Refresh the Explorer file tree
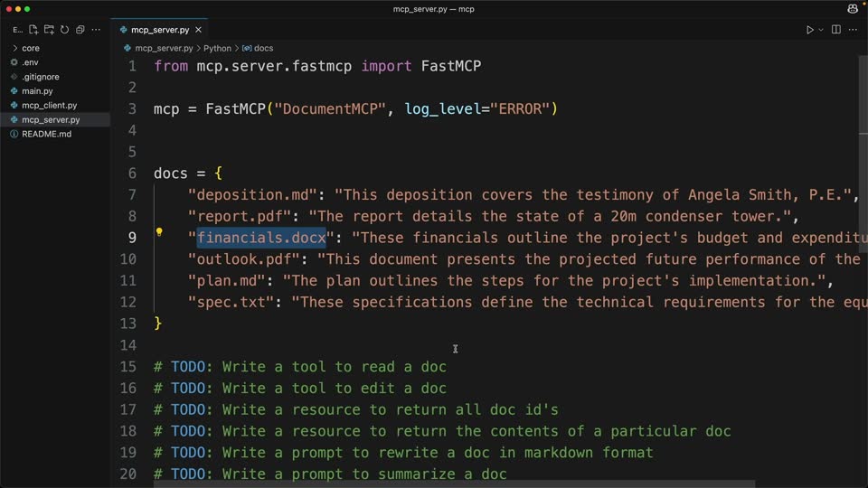868x488 pixels. [65, 29]
